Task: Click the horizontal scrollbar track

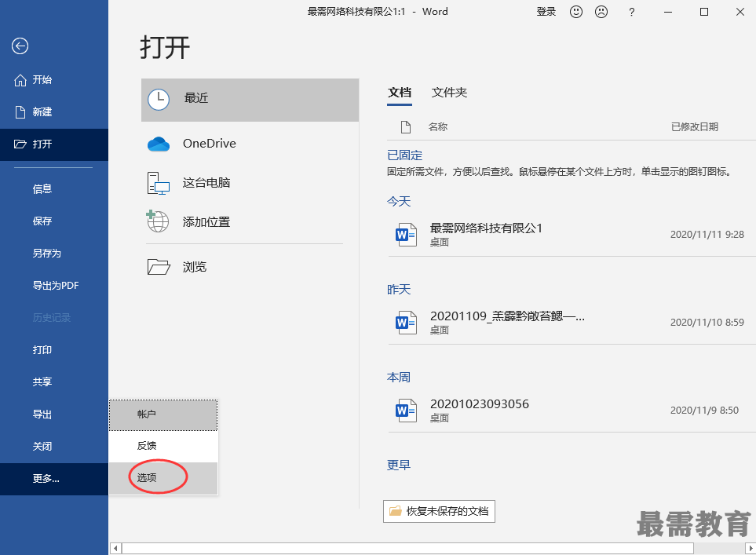Action: click(x=719, y=548)
